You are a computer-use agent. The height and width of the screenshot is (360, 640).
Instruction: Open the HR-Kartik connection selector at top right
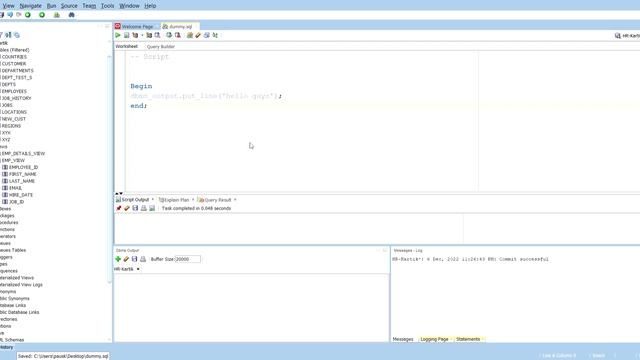pyautogui.click(x=627, y=36)
